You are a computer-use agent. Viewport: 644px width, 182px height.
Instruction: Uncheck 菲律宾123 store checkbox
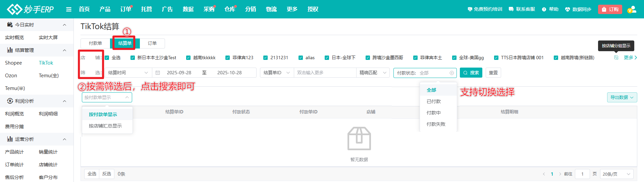(228, 58)
